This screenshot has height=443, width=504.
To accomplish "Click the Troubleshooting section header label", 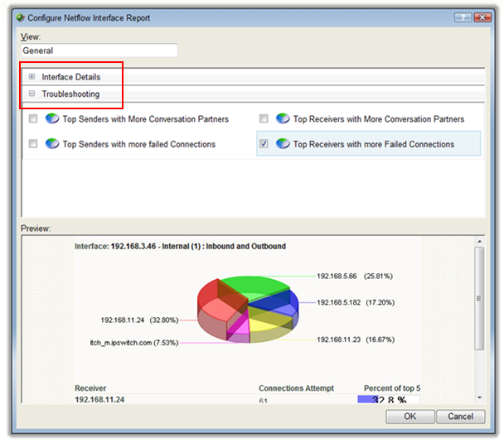I will 70,94.
